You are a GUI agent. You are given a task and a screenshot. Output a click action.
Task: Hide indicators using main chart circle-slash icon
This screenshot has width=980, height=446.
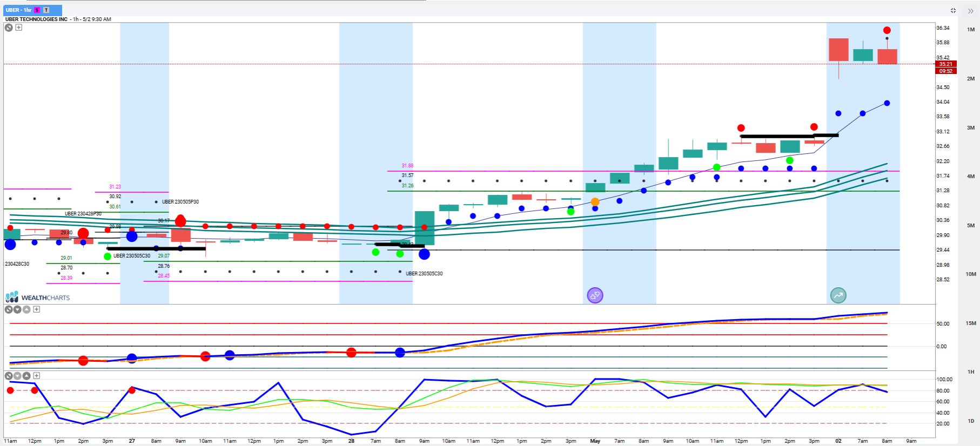click(x=9, y=28)
